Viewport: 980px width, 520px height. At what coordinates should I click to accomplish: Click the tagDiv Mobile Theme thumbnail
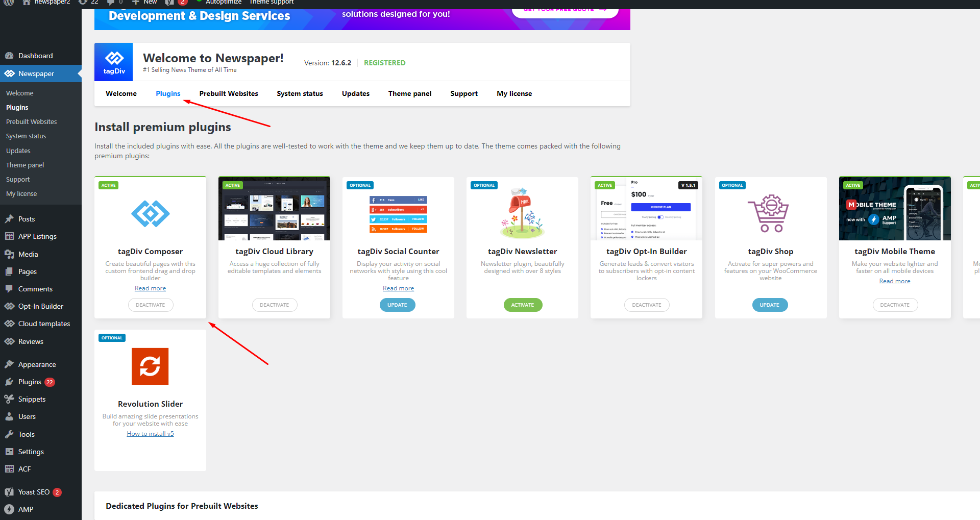(x=895, y=209)
